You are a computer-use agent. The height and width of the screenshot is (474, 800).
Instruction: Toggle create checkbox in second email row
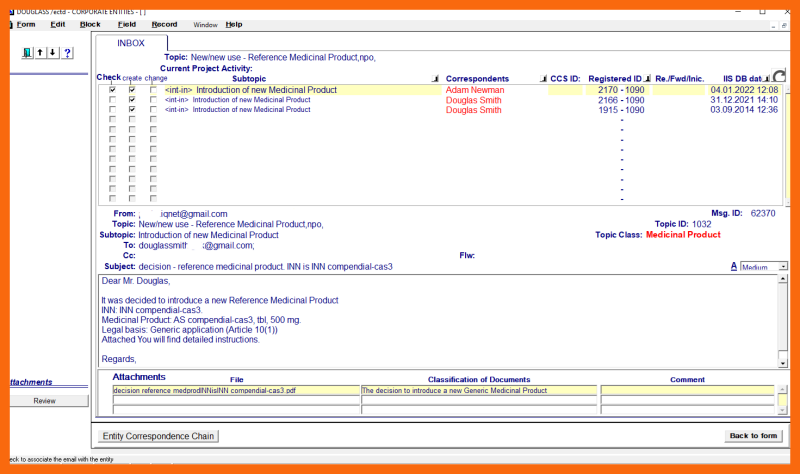coord(132,100)
